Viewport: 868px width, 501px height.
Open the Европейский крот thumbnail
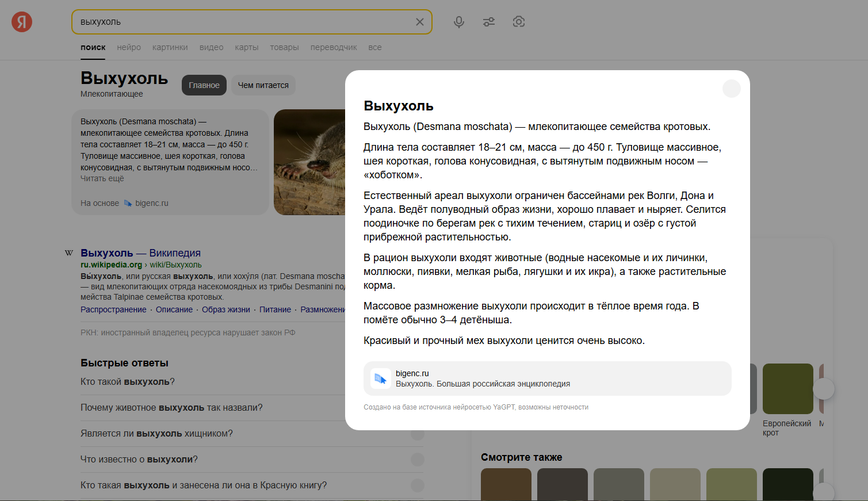click(788, 389)
